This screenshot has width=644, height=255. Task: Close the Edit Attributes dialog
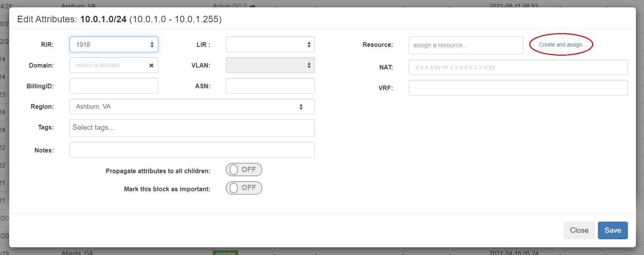[579, 230]
